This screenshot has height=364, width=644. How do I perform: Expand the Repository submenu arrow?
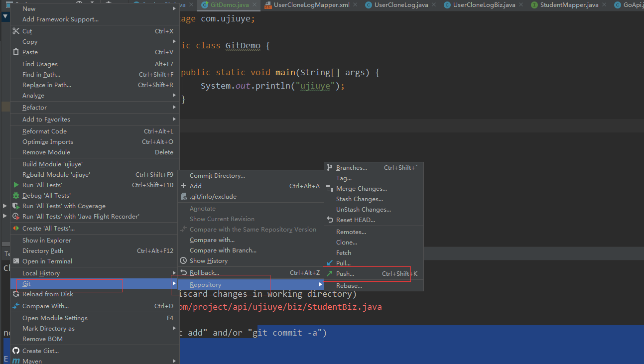(x=321, y=284)
